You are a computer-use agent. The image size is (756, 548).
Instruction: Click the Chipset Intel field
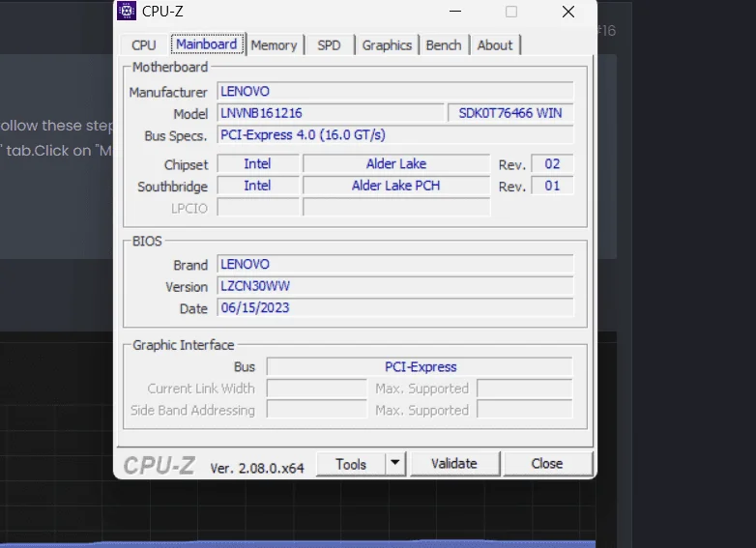point(258,164)
